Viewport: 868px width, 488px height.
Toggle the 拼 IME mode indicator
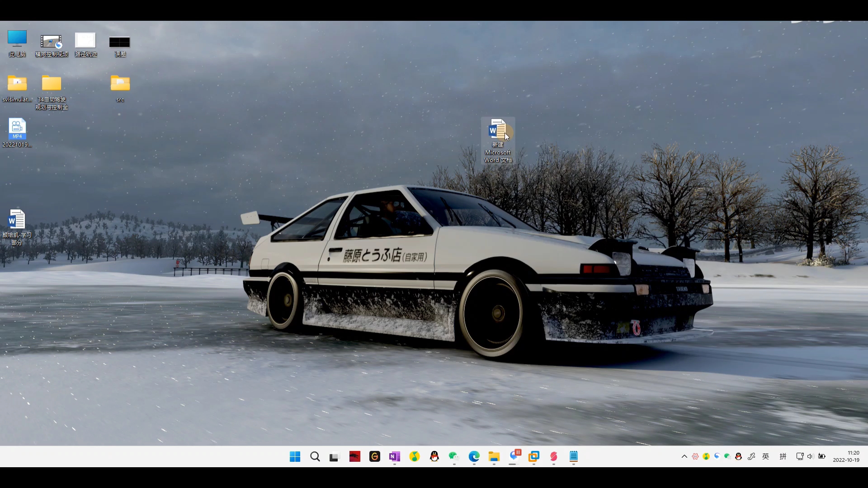click(783, 457)
